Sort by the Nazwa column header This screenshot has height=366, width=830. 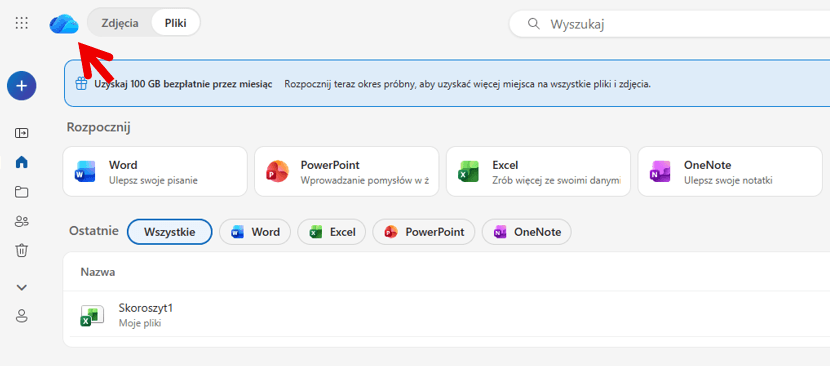tap(98, 272)
